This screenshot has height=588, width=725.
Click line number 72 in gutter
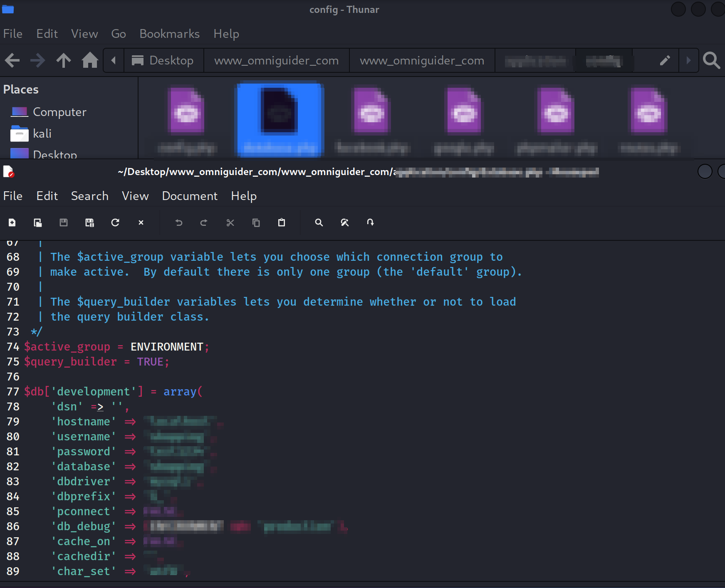pyautogui.click(x=13, y=317)
